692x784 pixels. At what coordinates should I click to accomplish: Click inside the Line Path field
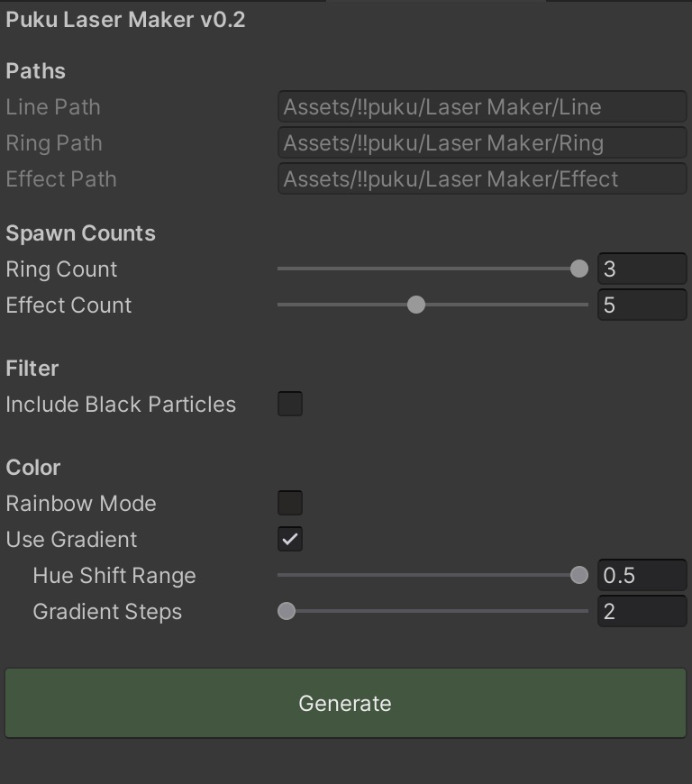(x=482, y=106)
